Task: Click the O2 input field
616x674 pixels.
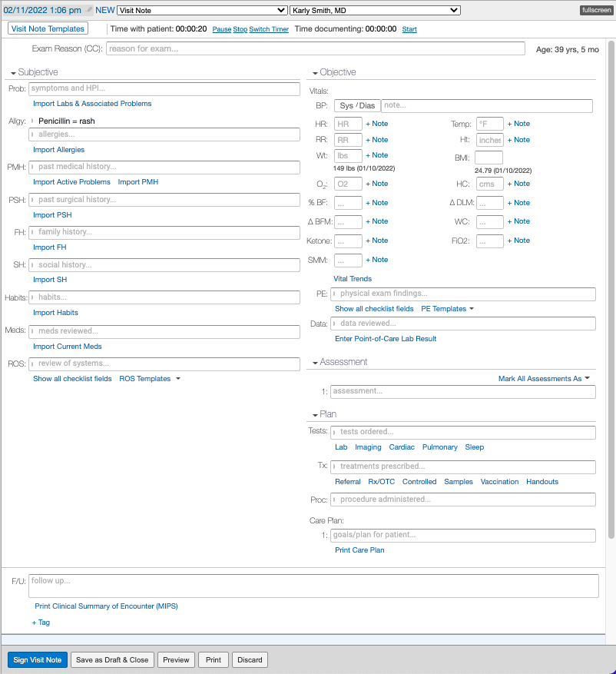Action: coord(348,184)
